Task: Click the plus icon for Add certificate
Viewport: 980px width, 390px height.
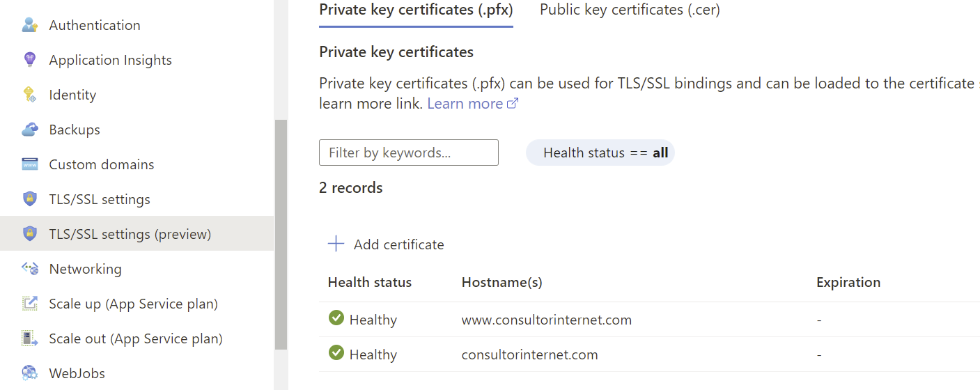Action: coord(336,244)
